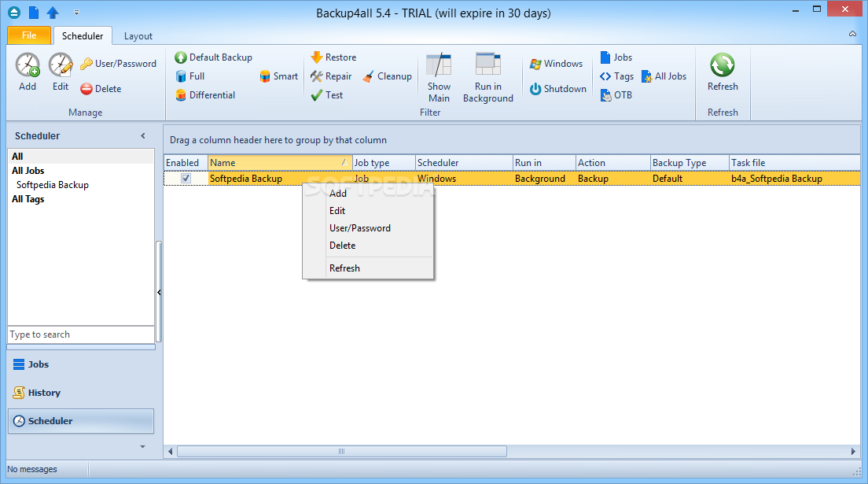
Task: Click the blue up arrow in quick access toolbar
Action: tap(53, 12)
